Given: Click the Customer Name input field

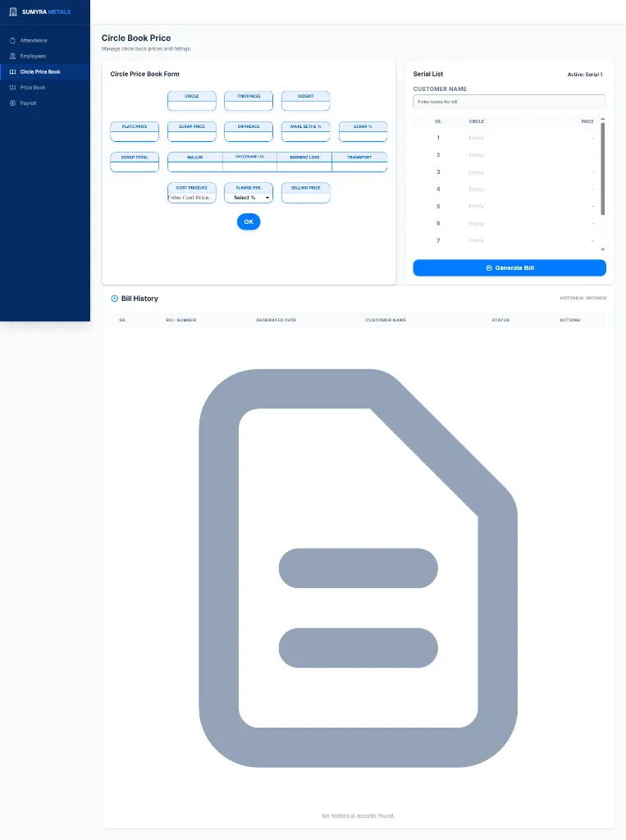Looking at the screenshot, I should tap(509, 102).
